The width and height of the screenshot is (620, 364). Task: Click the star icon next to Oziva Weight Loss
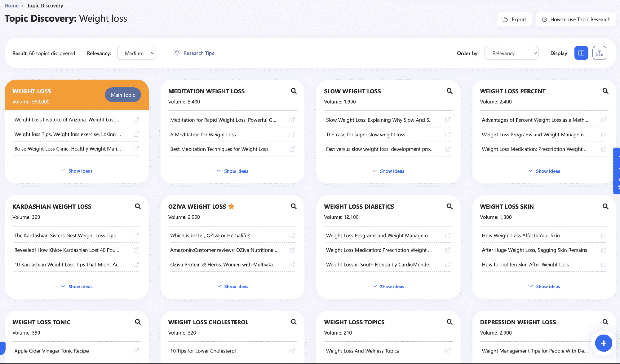pos(231,207)
